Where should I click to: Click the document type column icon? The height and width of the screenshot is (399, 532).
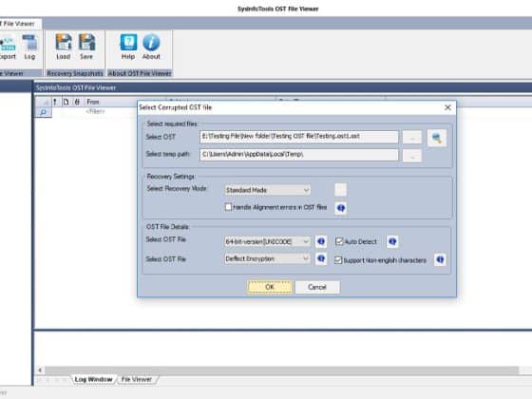point(66,102)
